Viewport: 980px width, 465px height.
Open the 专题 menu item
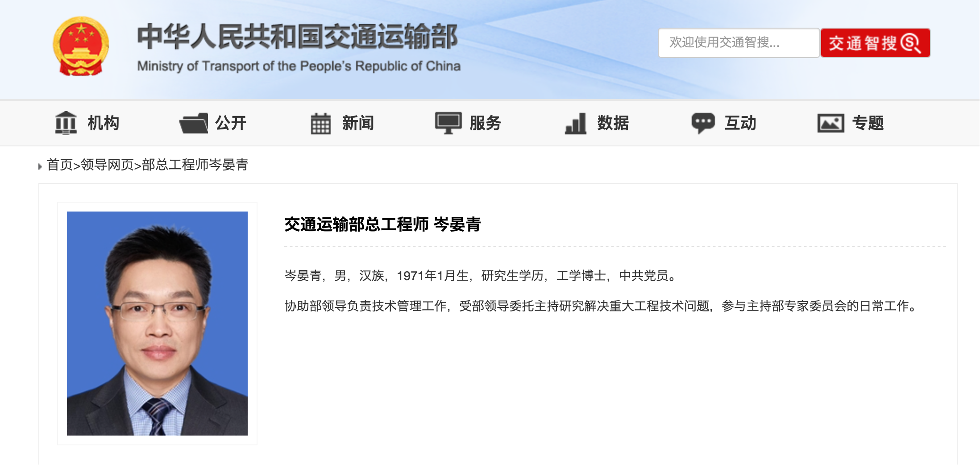point(868,123)
